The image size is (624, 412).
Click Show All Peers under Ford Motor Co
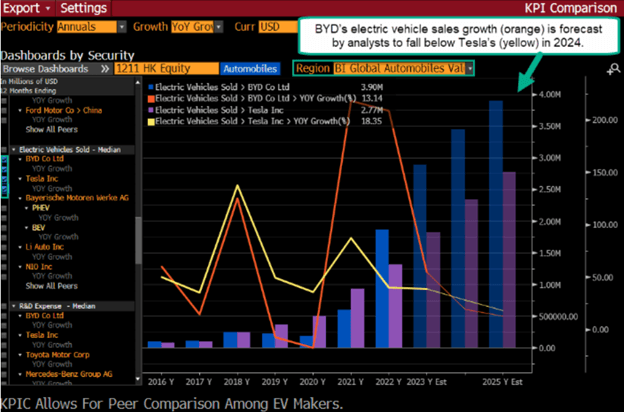(x=52, y=130)
